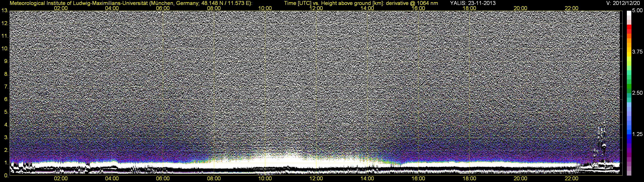Click the '02:00' label on bottom time axis
Screen dimensions: 644x182
point(61,179)
